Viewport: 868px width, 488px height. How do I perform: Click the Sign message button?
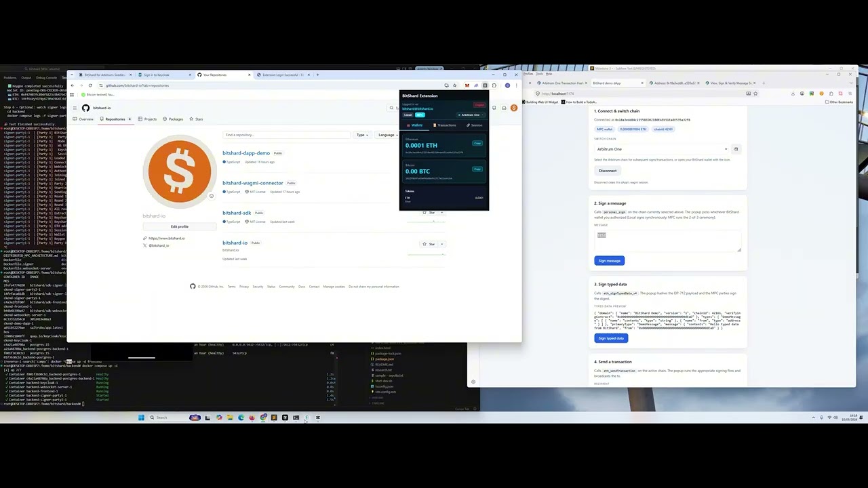[x=609, y=261]
